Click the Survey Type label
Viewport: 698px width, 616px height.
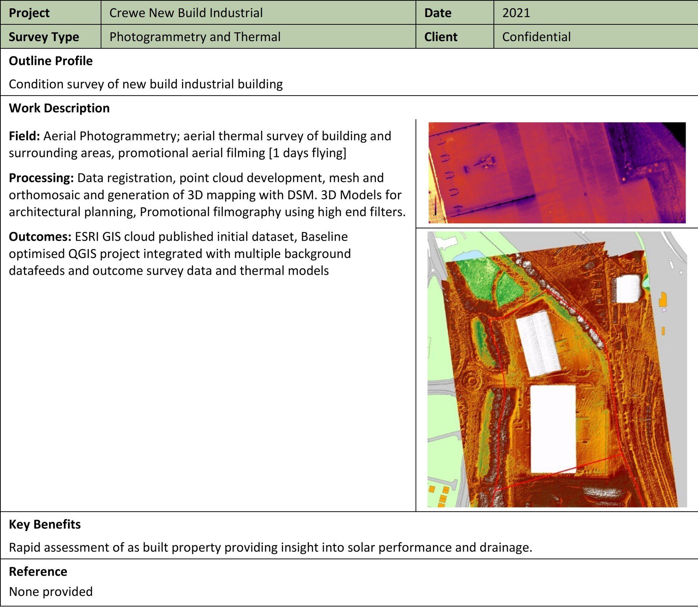click(44, 37)
